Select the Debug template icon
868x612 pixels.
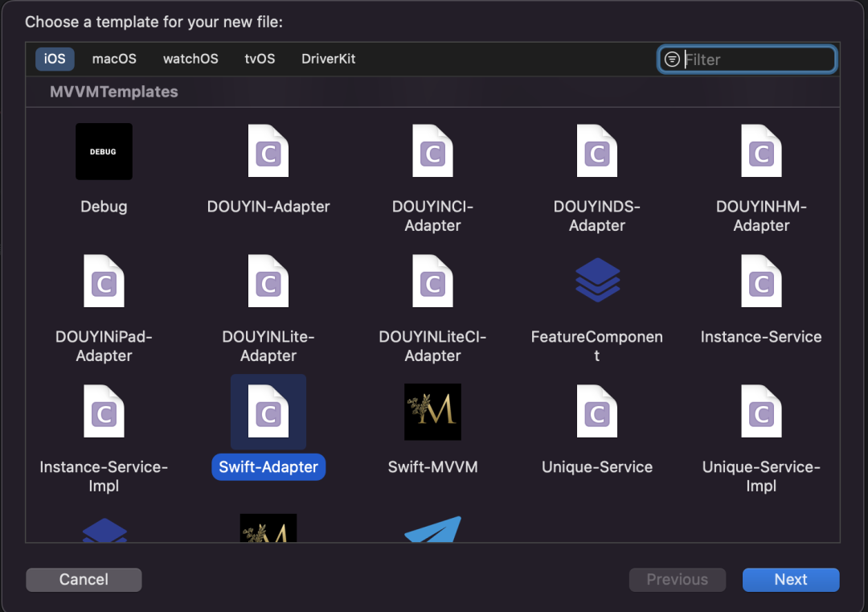coord(104,151)
